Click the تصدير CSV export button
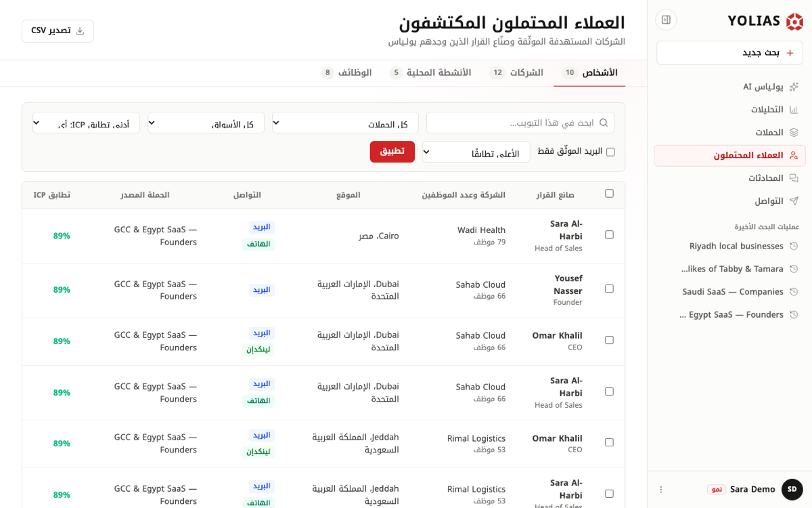This screenshot has width=812, height=508. coord(58,31)
